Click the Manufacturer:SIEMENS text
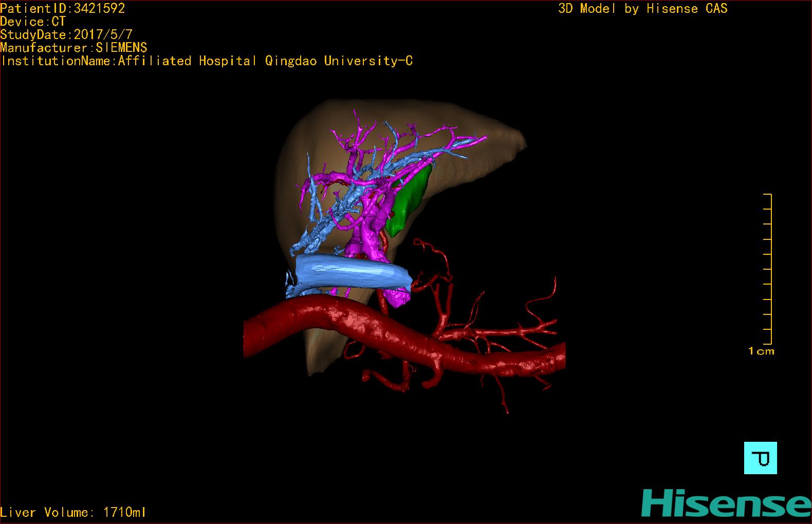Viewport: 812px width, 524px height. [x=73, y=48]
